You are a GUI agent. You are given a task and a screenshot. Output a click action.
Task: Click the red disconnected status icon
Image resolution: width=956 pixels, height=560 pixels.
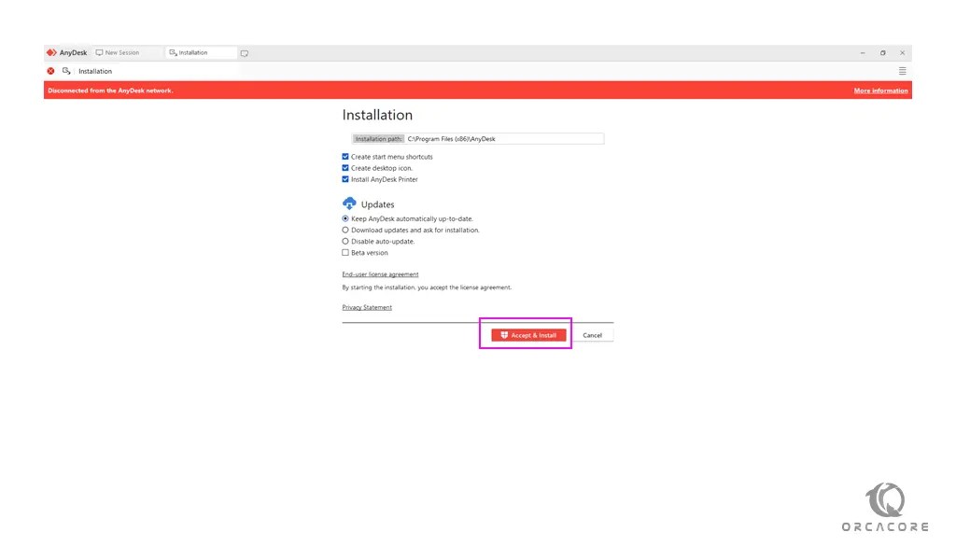(x=50, y=71)
